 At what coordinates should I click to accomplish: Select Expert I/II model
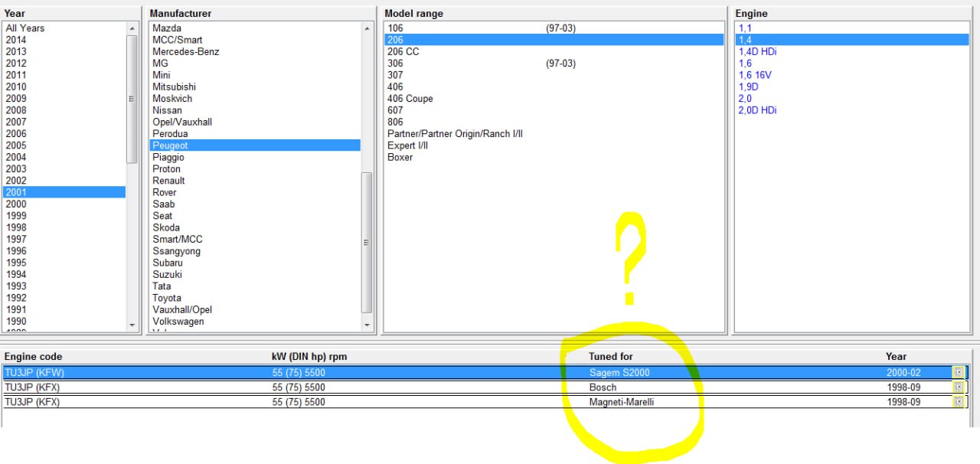[x=407, y=145]
